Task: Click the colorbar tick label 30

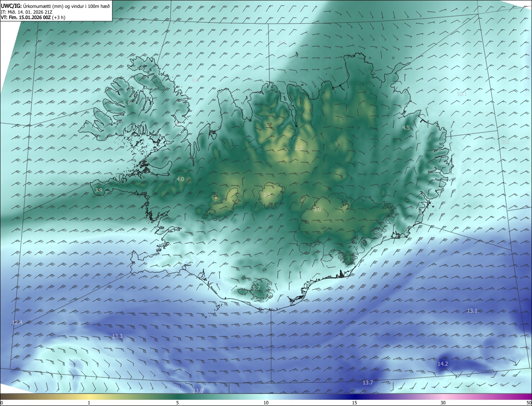Action: (x=443, y=403)
